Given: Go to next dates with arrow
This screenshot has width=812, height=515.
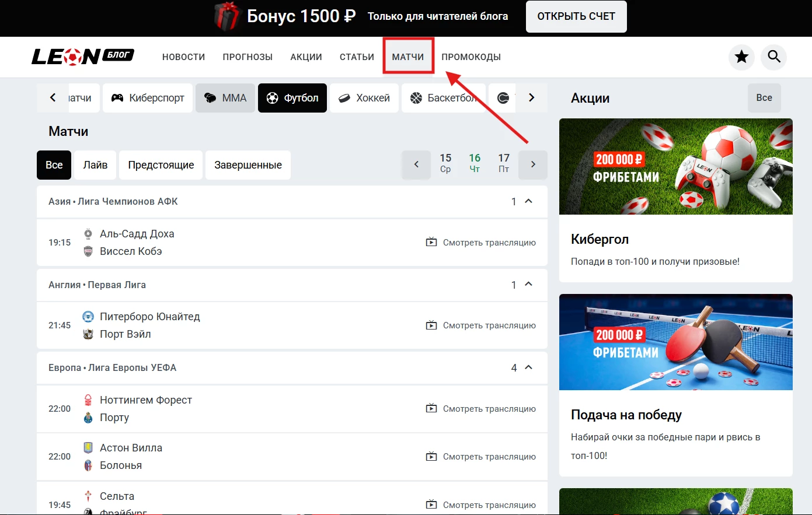Looking at the screenshot, I should 532,164.
